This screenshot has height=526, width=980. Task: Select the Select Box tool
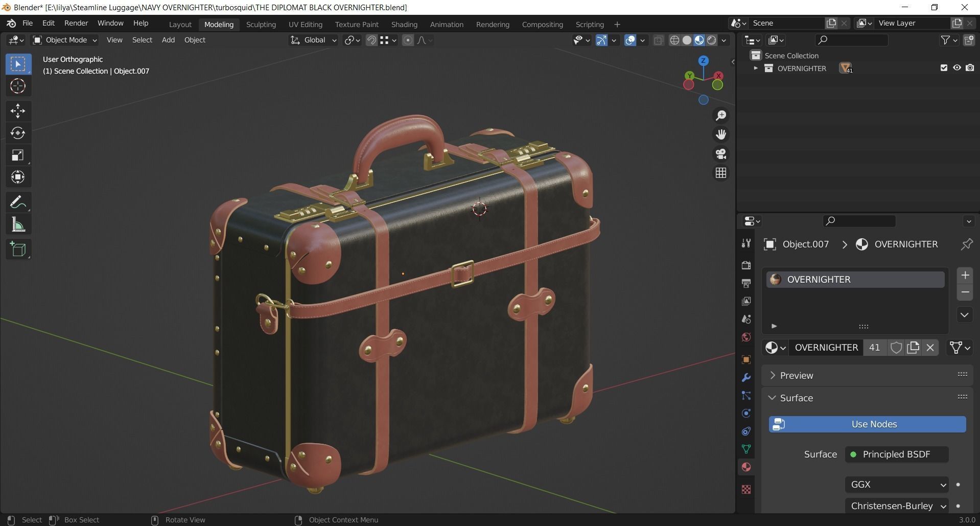pos(18,64)
